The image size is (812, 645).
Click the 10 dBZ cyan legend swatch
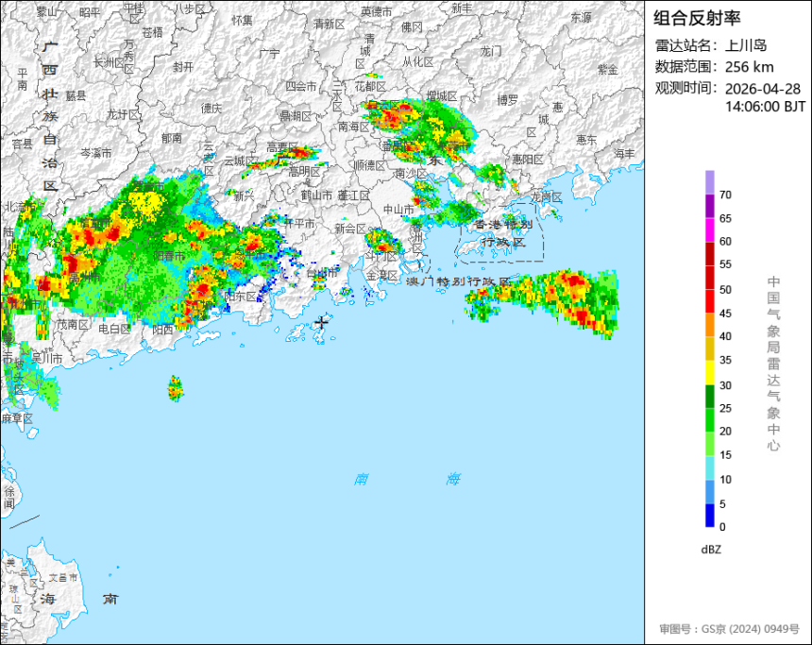coord(709,467)
